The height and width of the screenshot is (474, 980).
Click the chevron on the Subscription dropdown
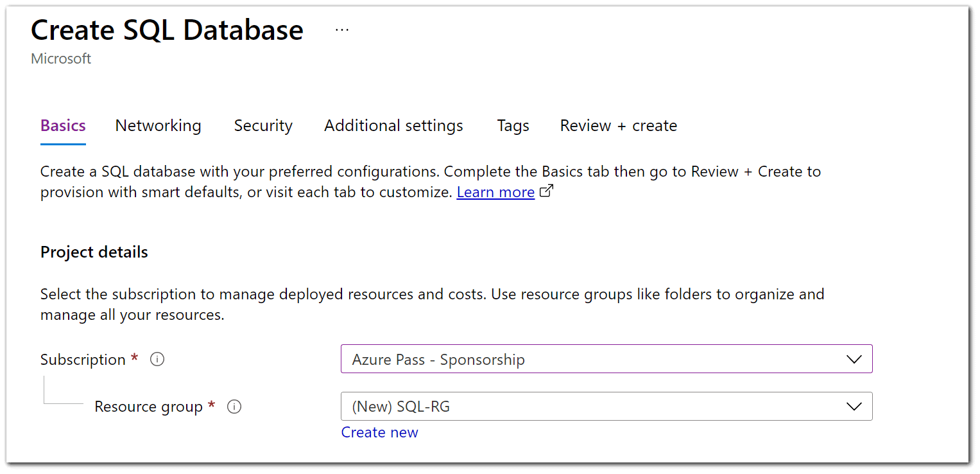point(854,359)
